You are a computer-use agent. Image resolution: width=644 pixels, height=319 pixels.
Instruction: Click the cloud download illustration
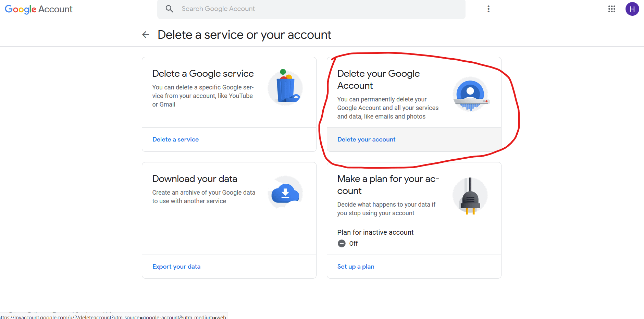[x=285, y=193]
